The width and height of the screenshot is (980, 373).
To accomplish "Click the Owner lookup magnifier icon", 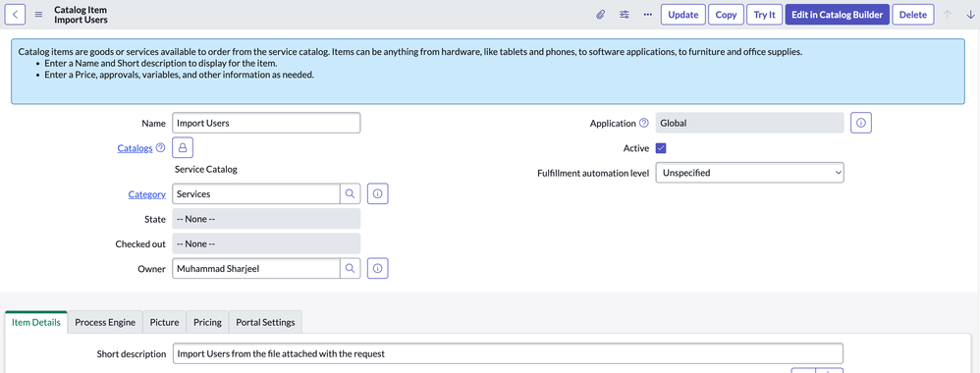I will (x=350, y=269).
